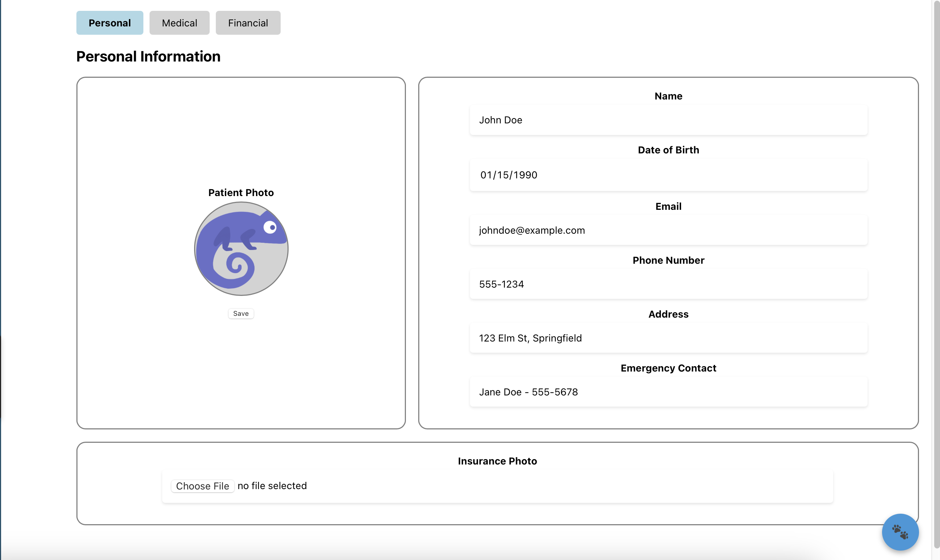
Task: Click the Date of Birth field
Action: point(668,175)
